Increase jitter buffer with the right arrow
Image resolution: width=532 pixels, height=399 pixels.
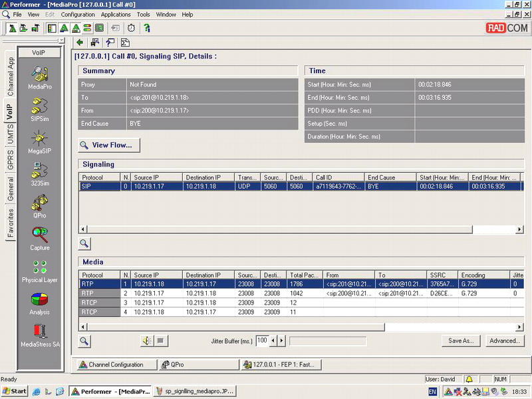pyautogui.click(x=281, y=340)
